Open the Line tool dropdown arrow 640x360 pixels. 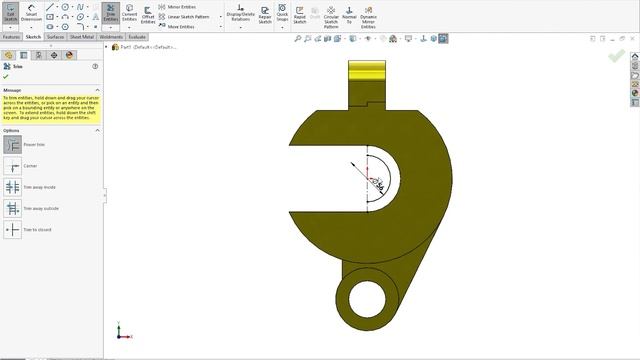(x=57, y=7)
